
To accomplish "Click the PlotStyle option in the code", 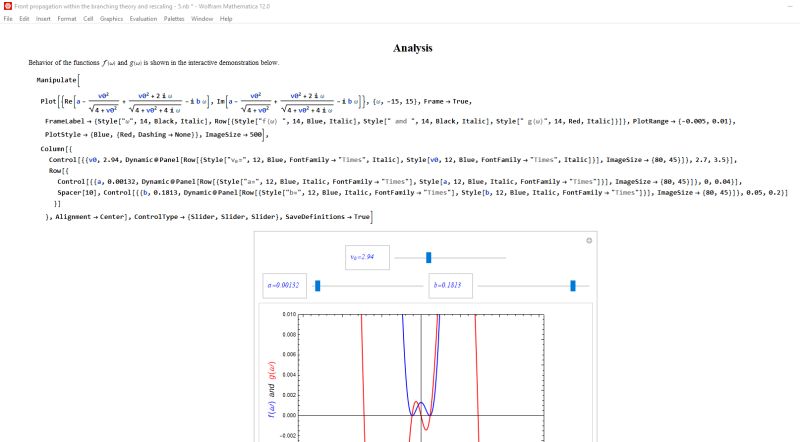I will coord(62,135).
